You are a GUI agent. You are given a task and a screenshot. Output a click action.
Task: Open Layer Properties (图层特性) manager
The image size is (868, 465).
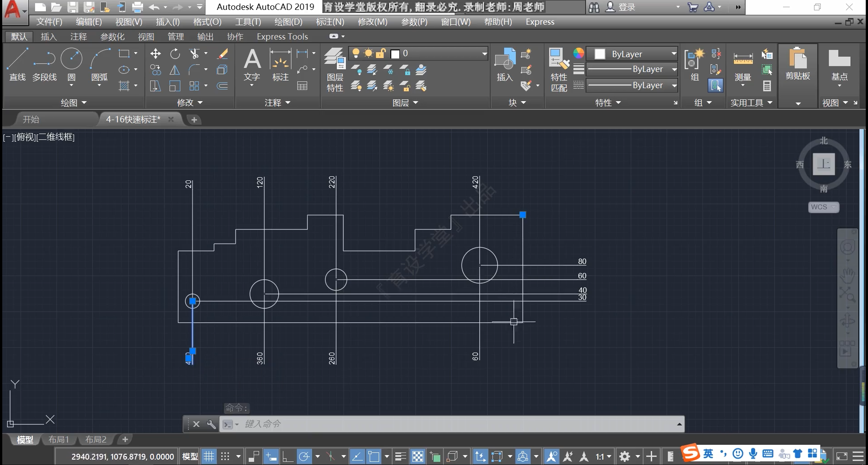335,70
